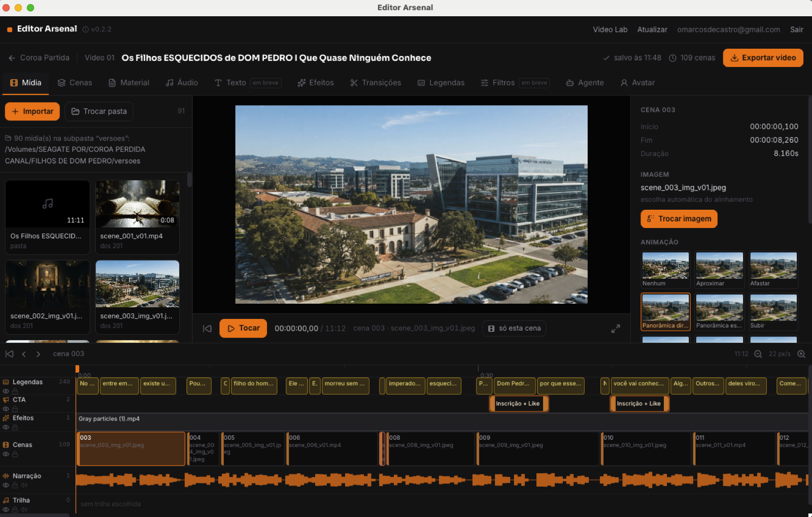Select the Efeitos tab
The width and height of the screenshot is (812, 517).
(x=316, y=83)
